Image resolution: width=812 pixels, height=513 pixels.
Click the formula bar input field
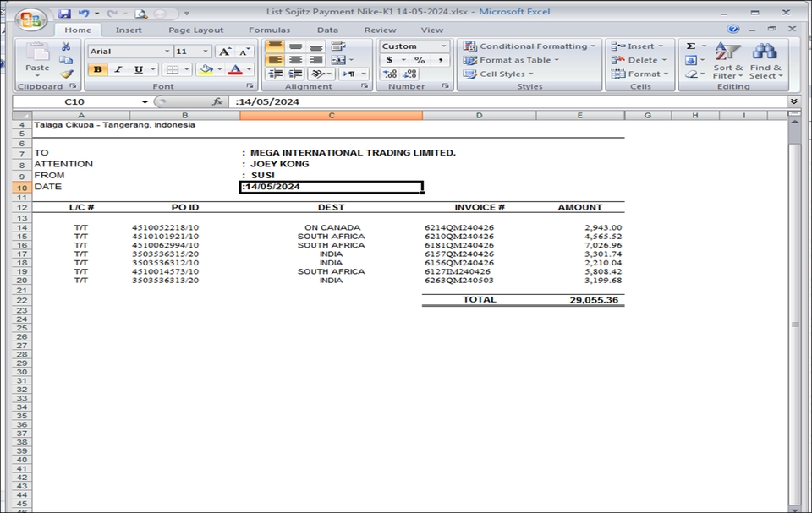pyautogui.click(x=507, y=101)
